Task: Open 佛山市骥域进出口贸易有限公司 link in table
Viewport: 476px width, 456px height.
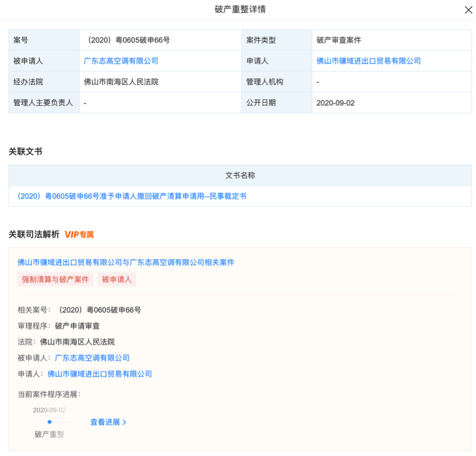Action: tap(368, 61)
